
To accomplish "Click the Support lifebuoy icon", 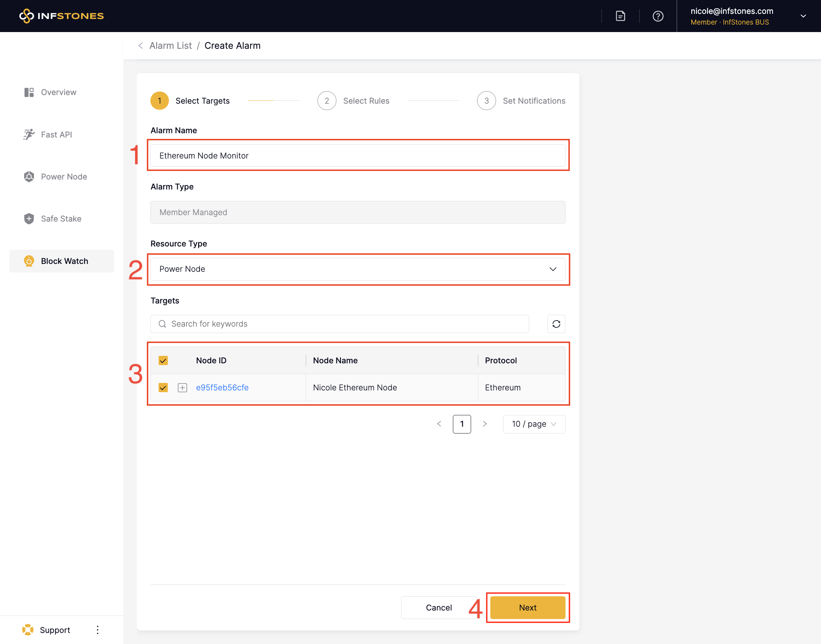I will [x=27, y=630].
